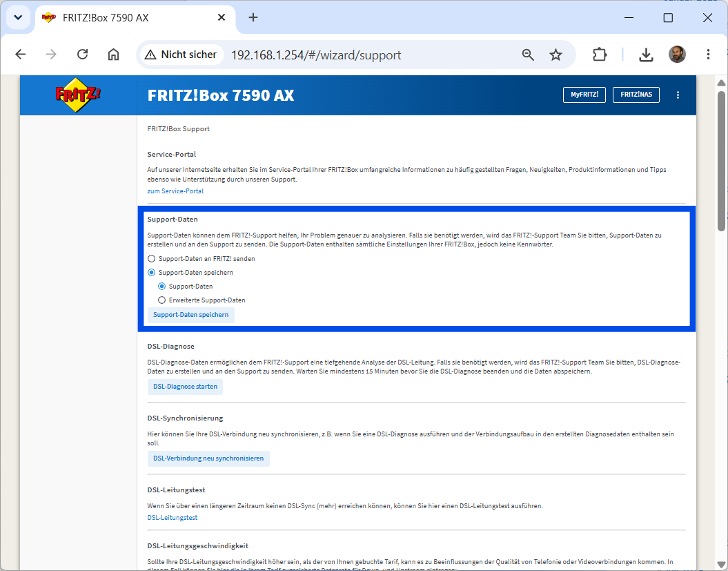Click the 'Support-Daten speichern' button
This screenshot has width=728, height=571.
(x=191, y=315)
